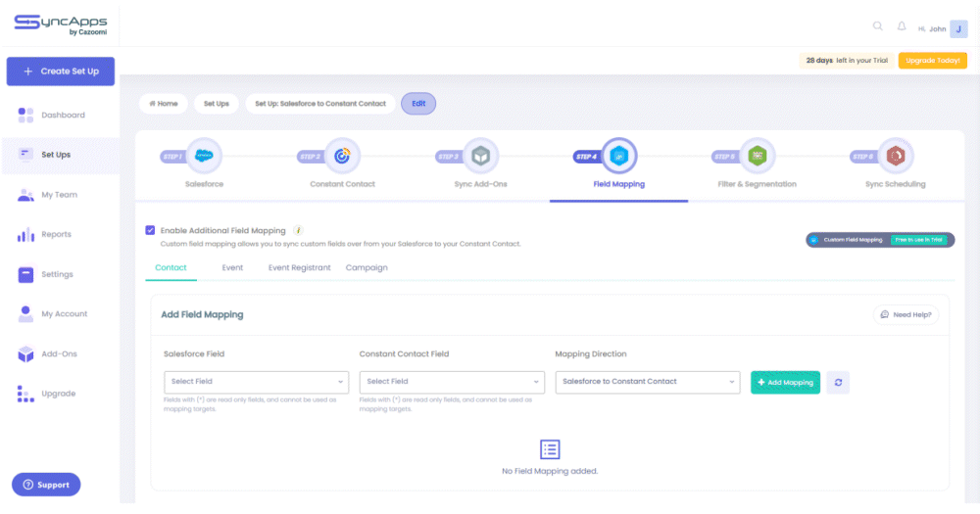This screenshot has height=514, width=980.
Task: Click the Create Set Up button
Action: 61,71
